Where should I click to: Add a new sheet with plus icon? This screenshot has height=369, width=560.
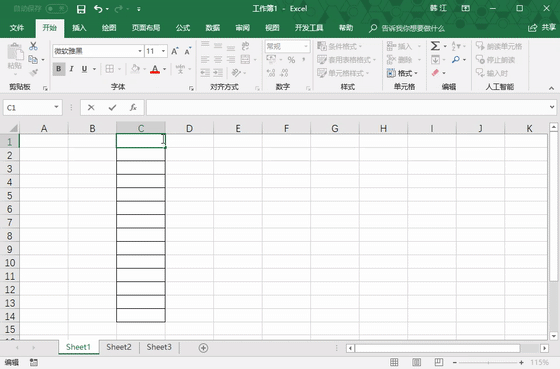(203, 348)
